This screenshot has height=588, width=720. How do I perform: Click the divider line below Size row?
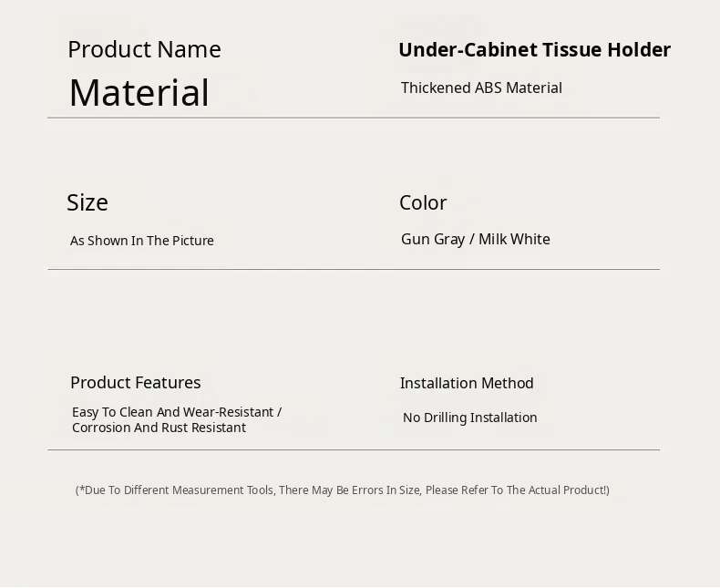[354, 269]
